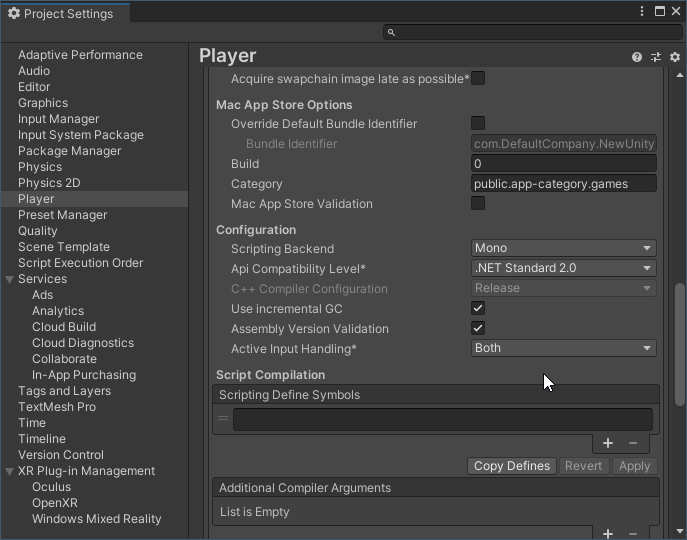
Task: Open Oculus XR plug-in settings
Action: pos(51,487)
